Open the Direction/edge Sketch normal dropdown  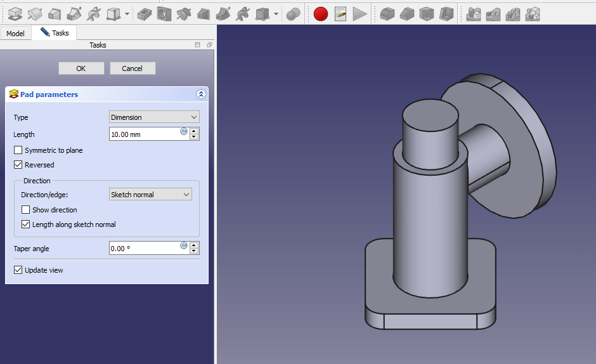click(x=150, y=195)
